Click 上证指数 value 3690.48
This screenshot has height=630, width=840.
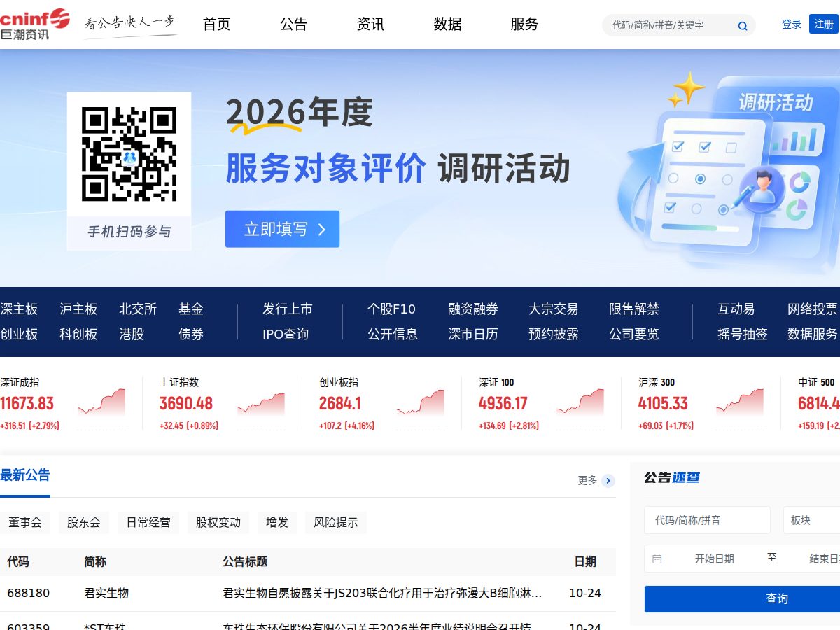186,404
